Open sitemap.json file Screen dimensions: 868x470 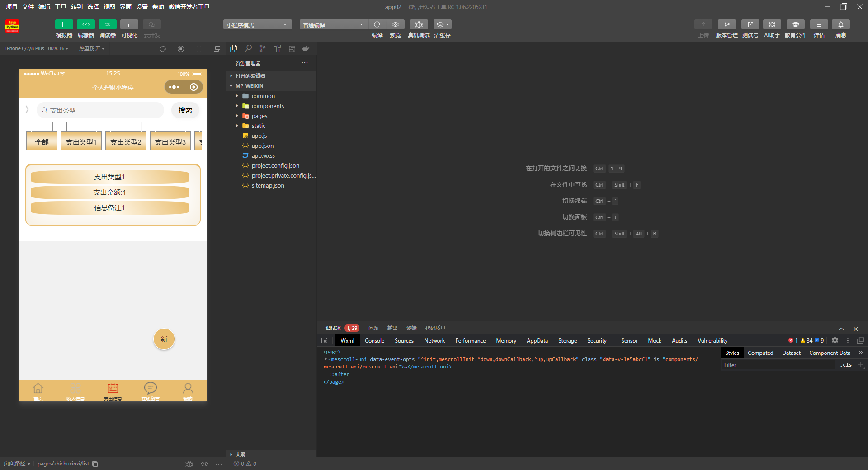coord(271,185)
